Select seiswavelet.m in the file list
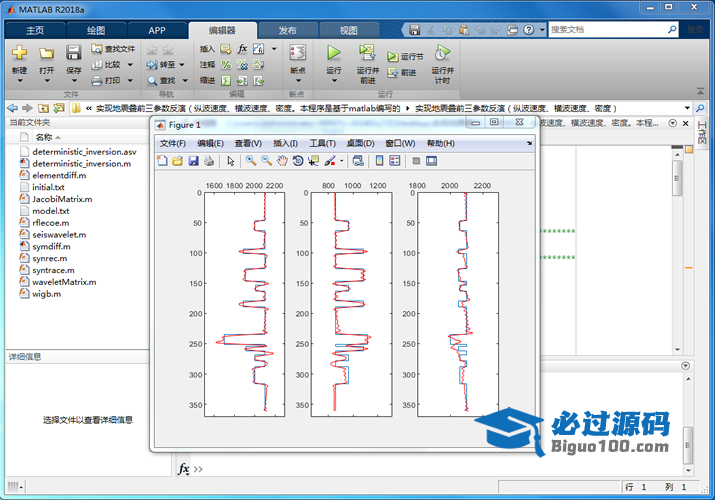 pyautogui.click(x=59, y=235)
